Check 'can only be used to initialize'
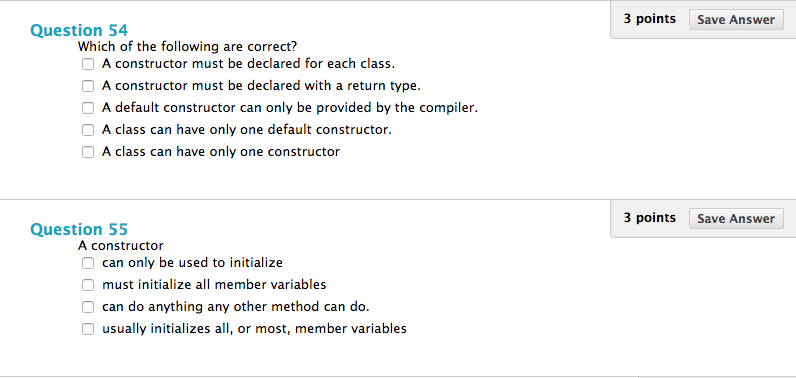 [x=88, y=263]
